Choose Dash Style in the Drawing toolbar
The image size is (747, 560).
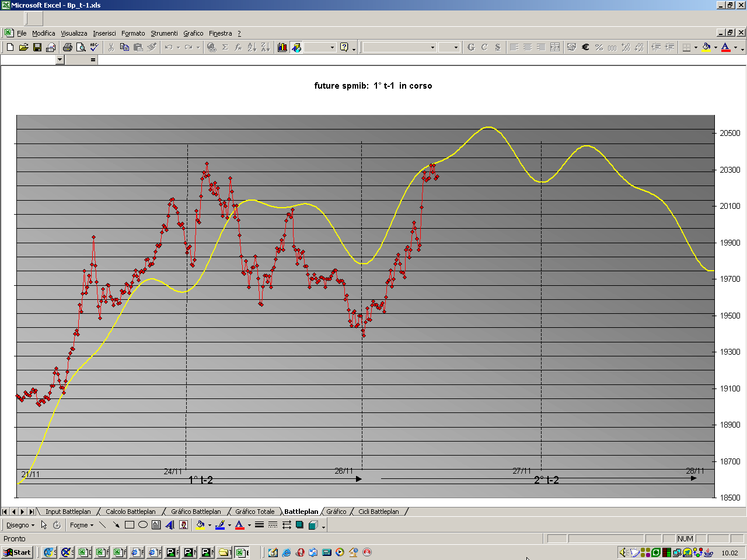click(x=273, y=525)
